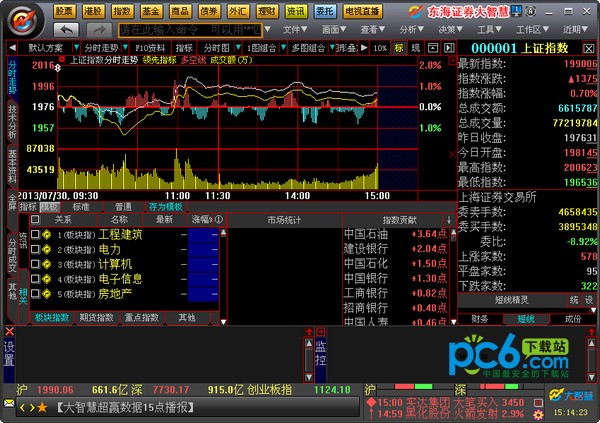Check the box for 计算机 row
600x423 pixels.
pos(35,264)
